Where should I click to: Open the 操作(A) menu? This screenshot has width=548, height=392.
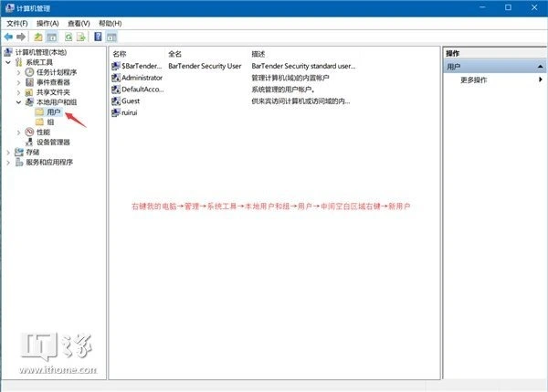point(47,24)
